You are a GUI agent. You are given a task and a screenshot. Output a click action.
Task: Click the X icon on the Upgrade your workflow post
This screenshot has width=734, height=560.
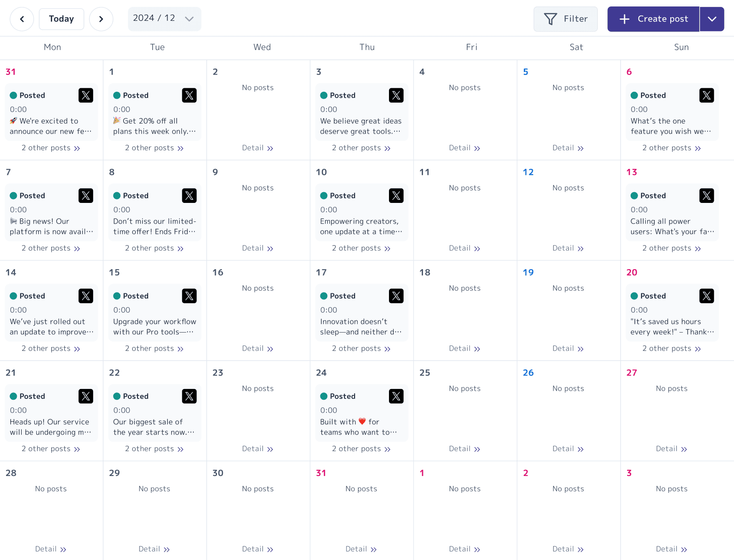pyautogui.click(x=189, y=296)
